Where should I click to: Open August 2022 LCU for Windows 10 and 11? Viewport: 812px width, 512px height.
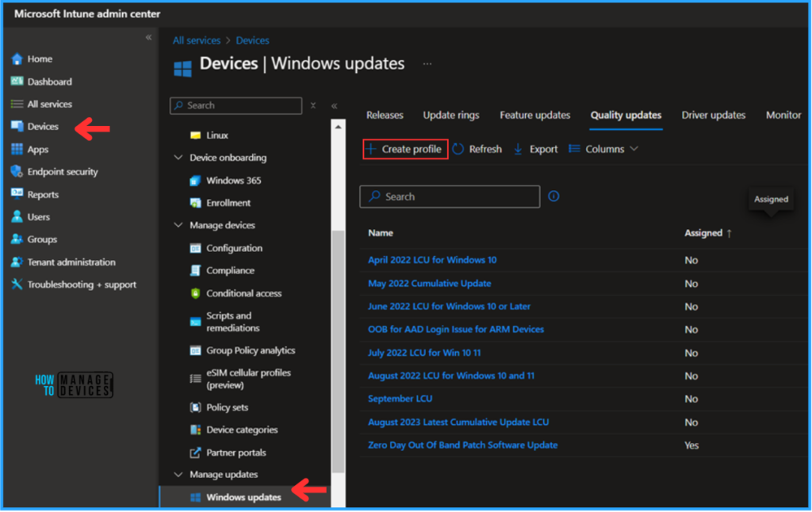[x=450, y=376]
